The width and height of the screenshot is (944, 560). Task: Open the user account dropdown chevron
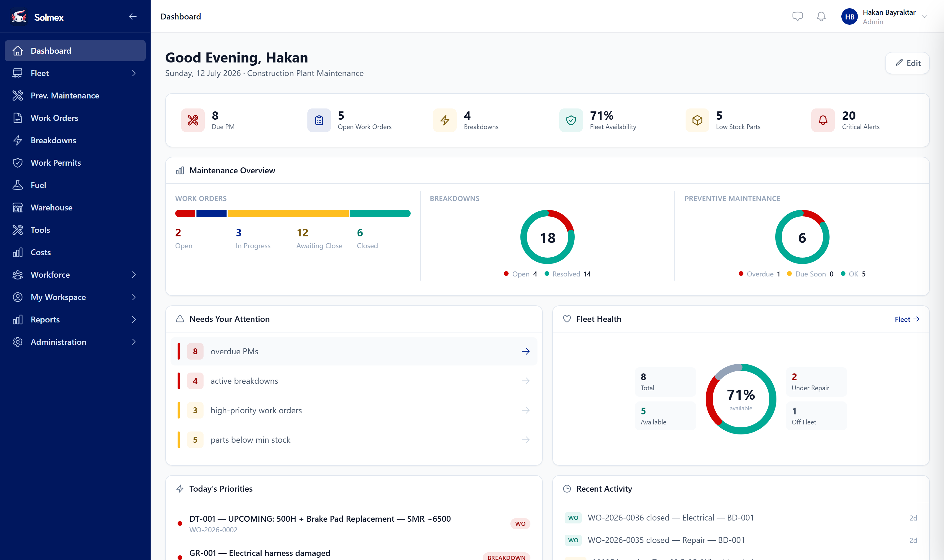(x=924, y=17)
